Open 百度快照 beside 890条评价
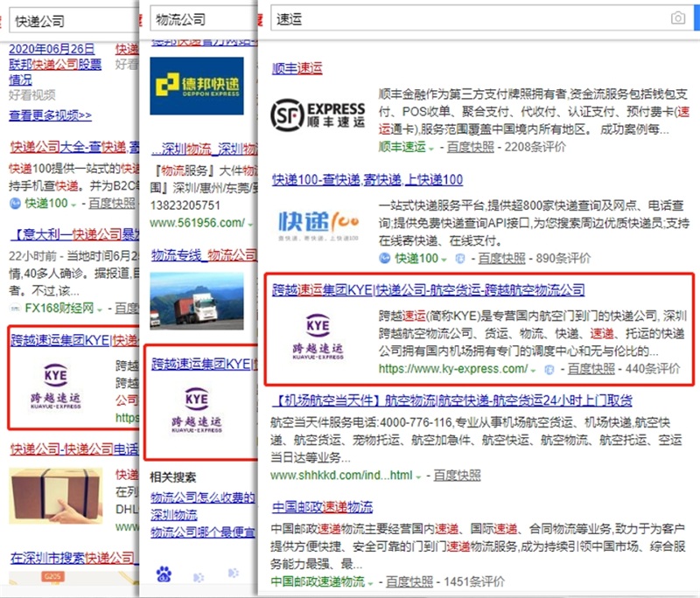700x598 pixels. pos(501,258)
